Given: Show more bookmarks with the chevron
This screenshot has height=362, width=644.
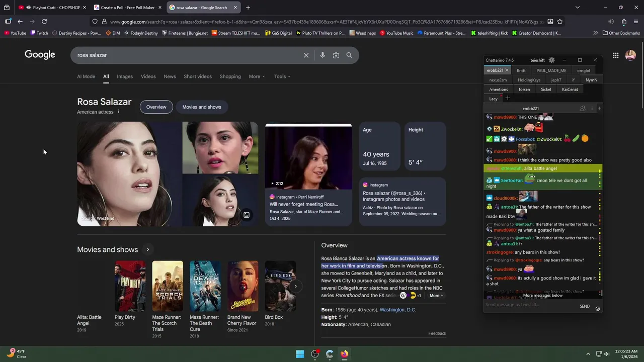Looking at the screenshot, I should coord(596,33).
